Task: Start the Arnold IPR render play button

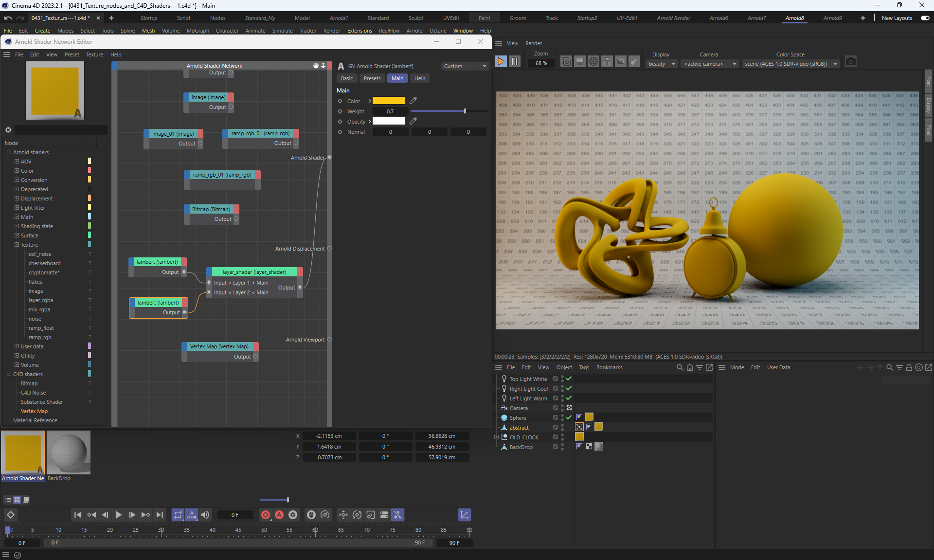Action: [x=501, y=62]
